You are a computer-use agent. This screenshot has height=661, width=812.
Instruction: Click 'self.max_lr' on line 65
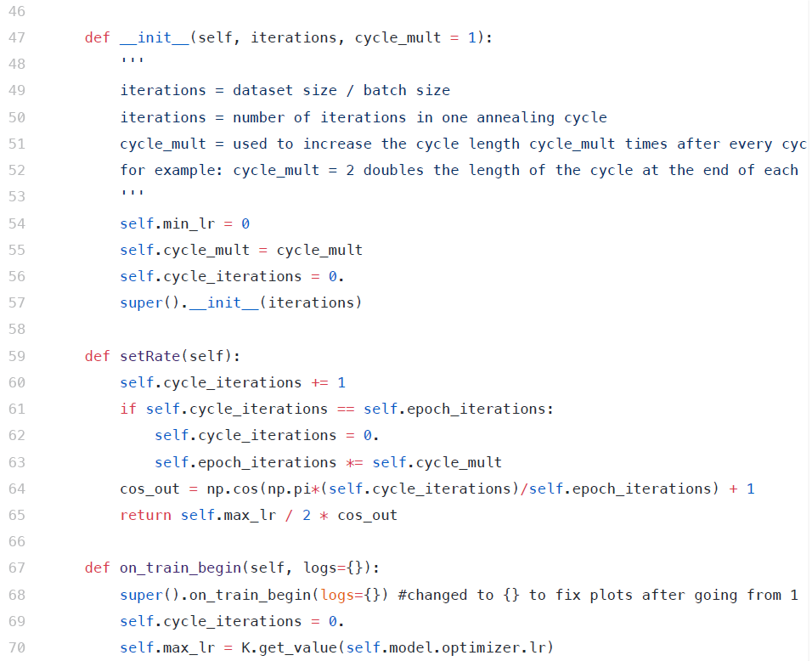tap(228, 516)
